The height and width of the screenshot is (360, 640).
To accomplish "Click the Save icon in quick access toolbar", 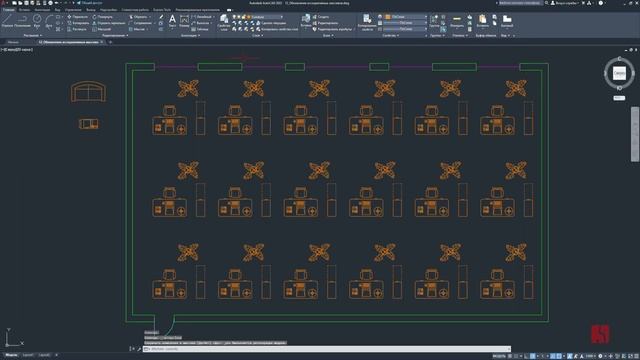I will click(x=26, y=3).
